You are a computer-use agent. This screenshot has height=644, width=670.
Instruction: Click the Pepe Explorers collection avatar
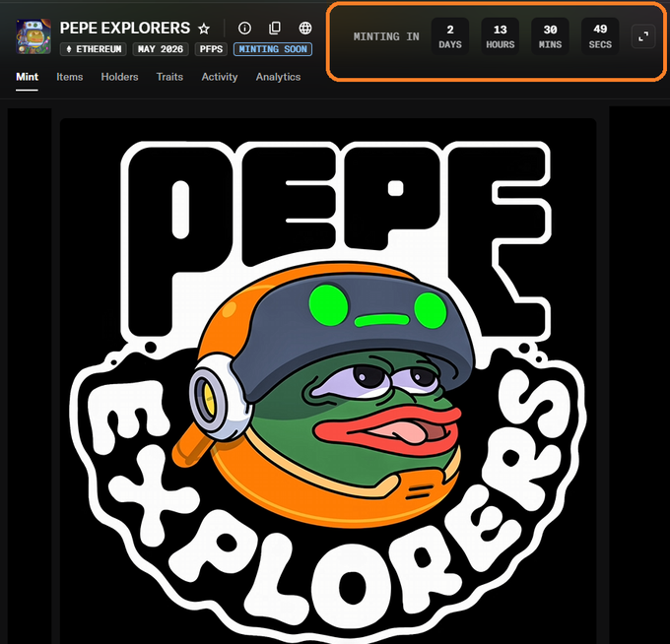coord(33,36)
